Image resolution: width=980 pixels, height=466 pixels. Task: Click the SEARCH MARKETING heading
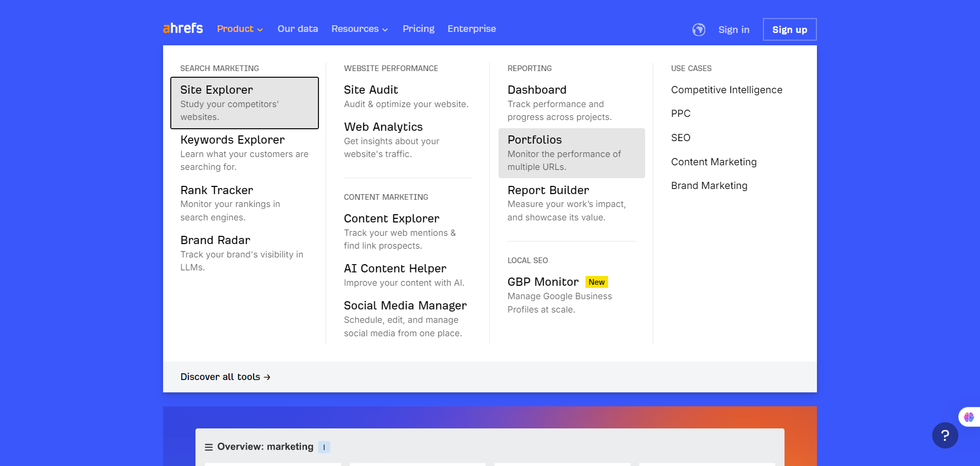(x=220, y=68)
